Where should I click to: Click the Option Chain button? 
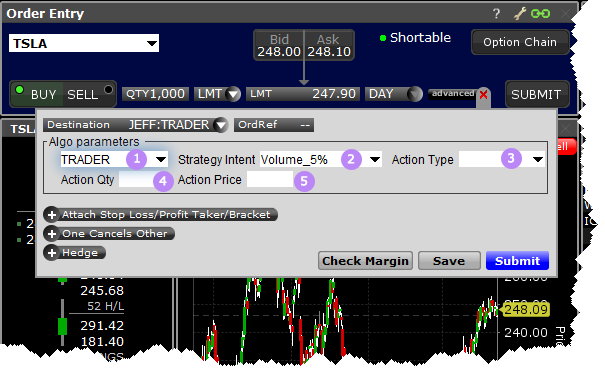[520, 42]
